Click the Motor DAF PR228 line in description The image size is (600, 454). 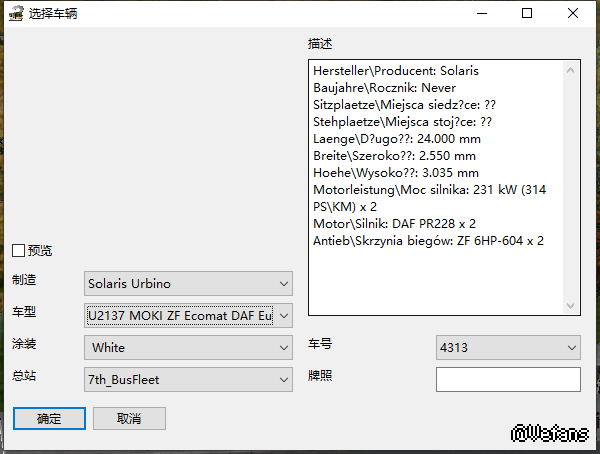coord(394,224)
